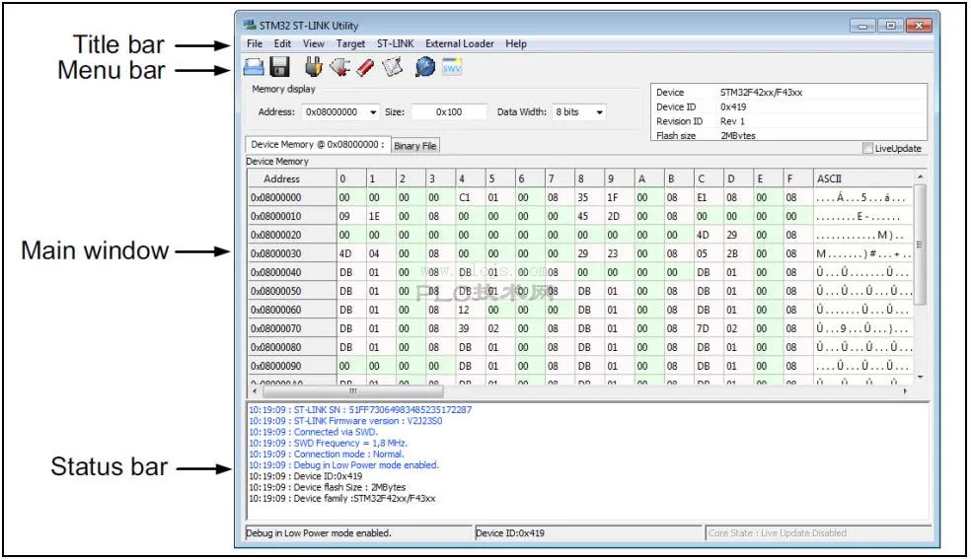This screenshot has width=971, height=560.
Task: Click status bar Core State Live Update Disabled
Action: pos(817,532)
